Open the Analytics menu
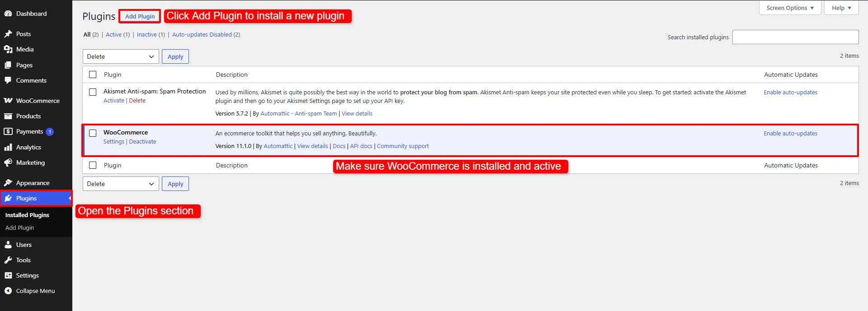This screenshot has height=311, width=868. (36, 147)
